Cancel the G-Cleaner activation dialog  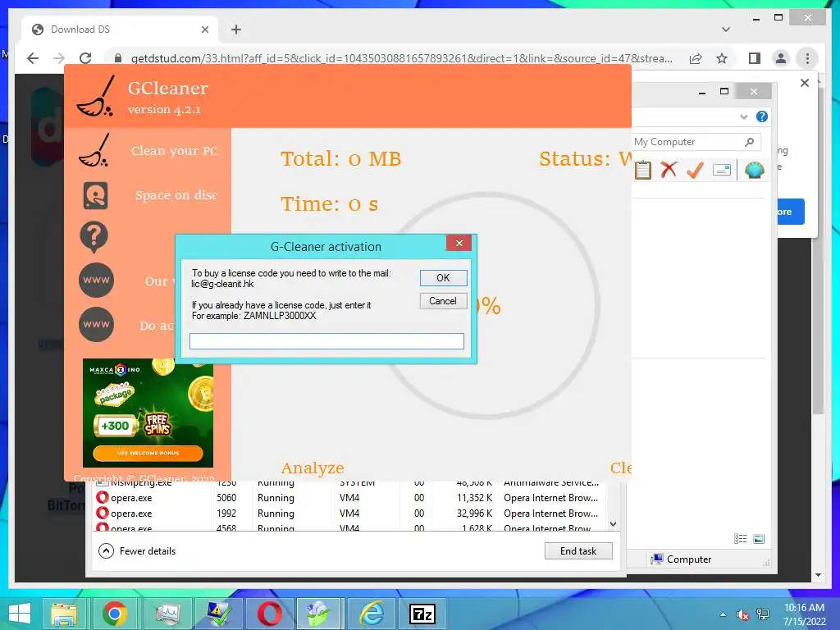(x=443, y=301)
